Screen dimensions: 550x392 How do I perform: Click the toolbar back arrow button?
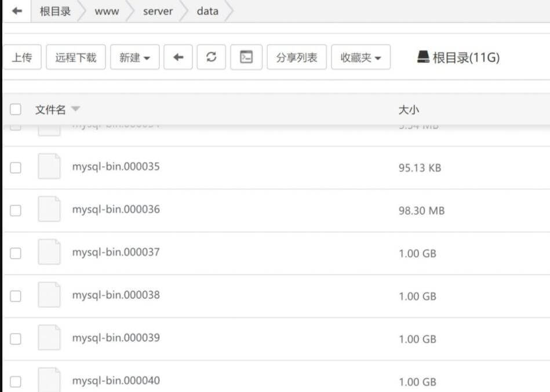tap(178, 57)
